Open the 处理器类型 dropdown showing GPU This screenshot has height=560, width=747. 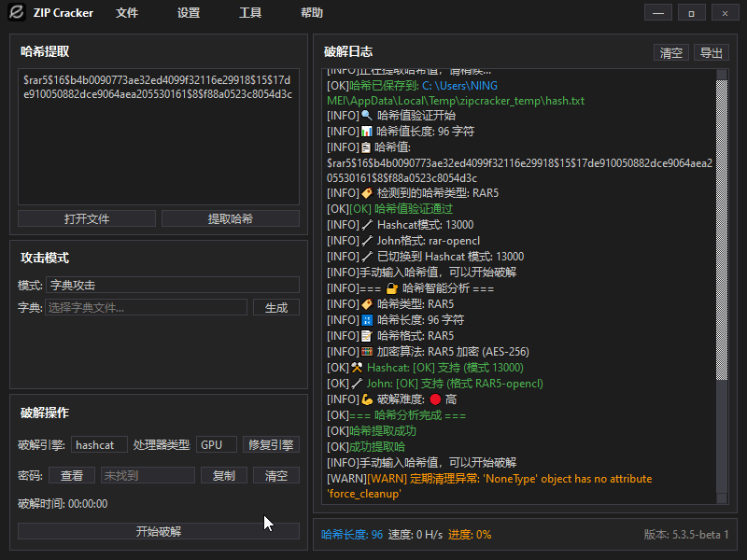[x=216, y=444]
